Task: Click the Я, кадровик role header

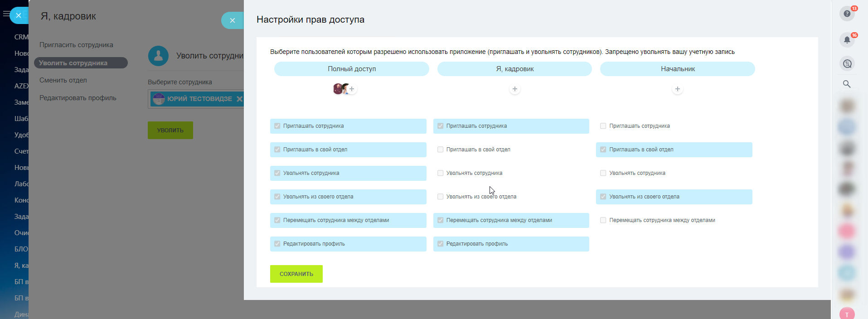Action: (x=514, y=69)
